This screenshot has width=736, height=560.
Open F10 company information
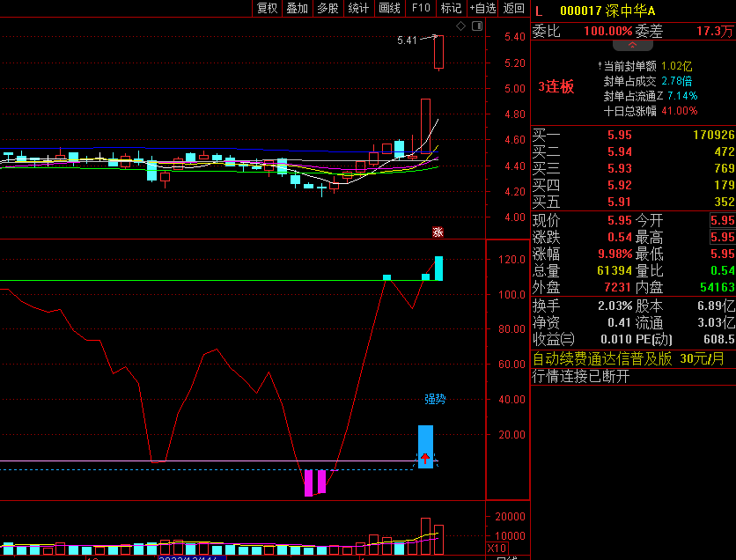coord(421,8)
